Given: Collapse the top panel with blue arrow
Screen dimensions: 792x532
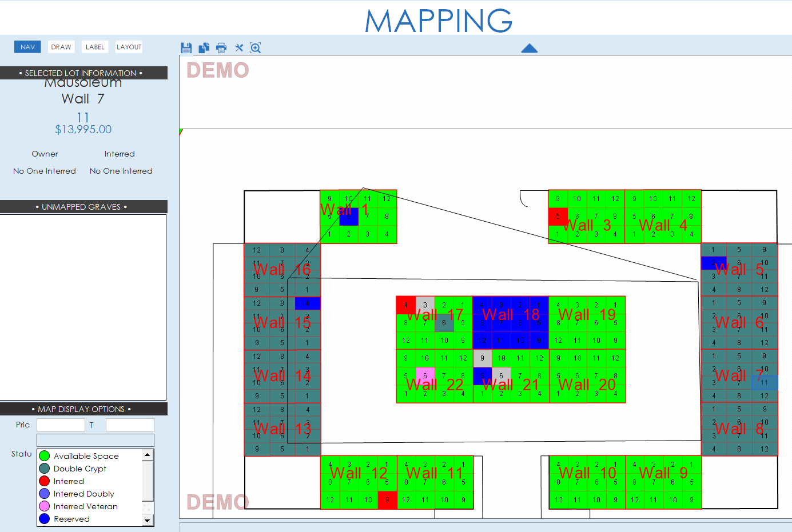Looking at the screenshot, I should tap(530, 49).
